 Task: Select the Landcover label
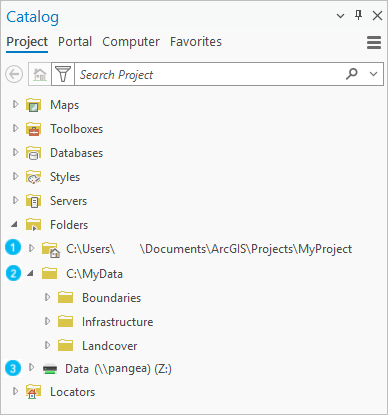(x=110, y=346)
